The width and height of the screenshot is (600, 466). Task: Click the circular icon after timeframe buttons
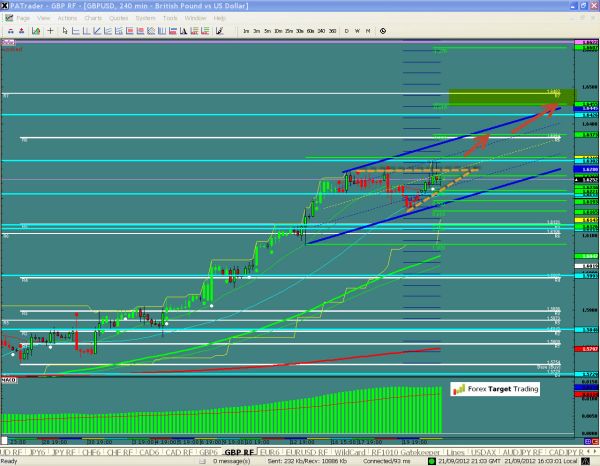coord(384,32)
